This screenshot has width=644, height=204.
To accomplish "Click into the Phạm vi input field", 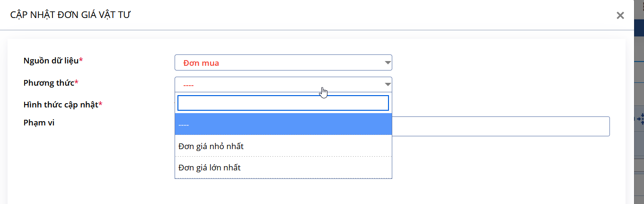I will pos(501,126).
